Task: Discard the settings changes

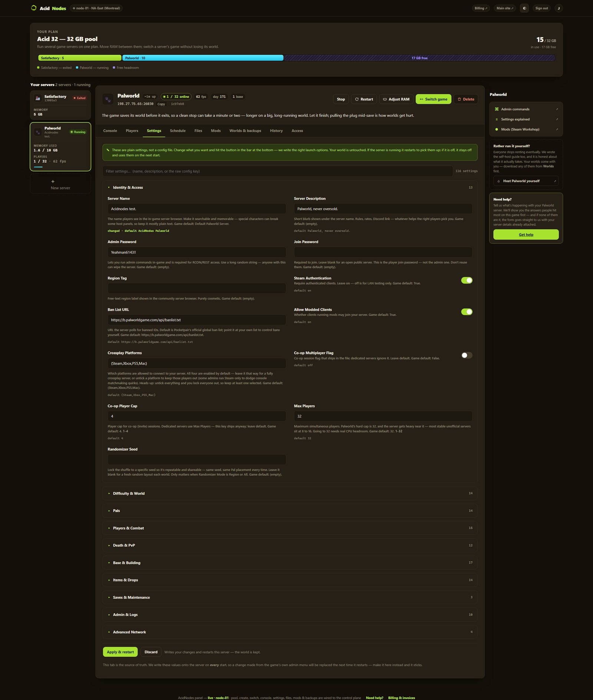Action: pos(151,652)
